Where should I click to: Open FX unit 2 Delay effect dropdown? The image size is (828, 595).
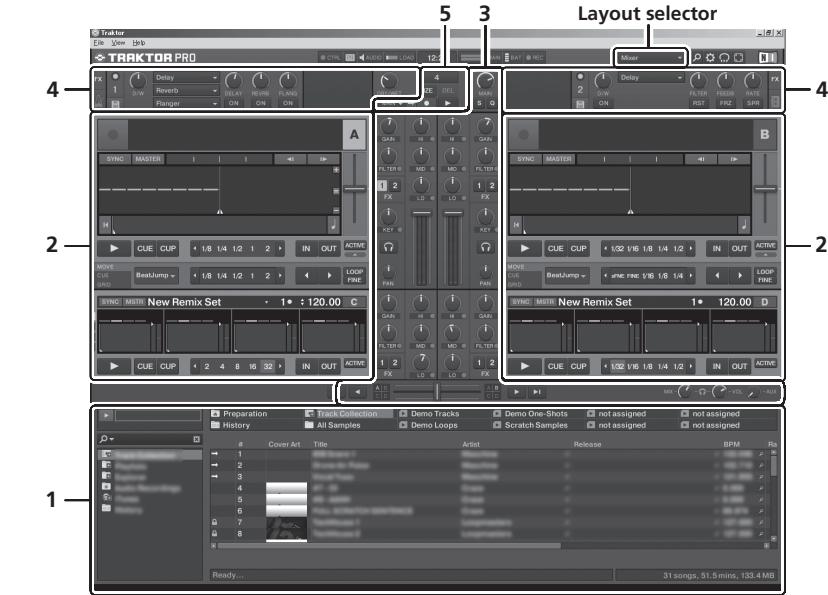coord(651,78)
